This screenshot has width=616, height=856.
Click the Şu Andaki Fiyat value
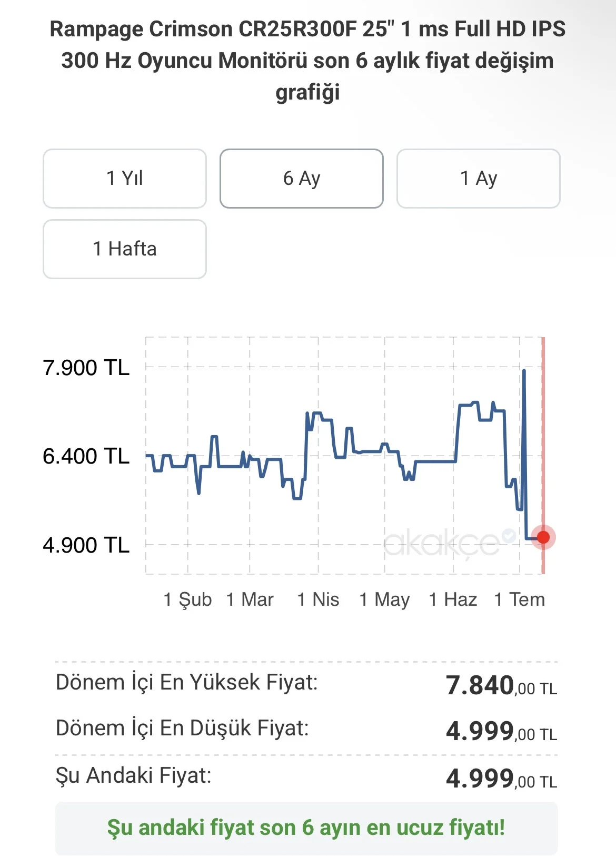[x=501, y=779]
